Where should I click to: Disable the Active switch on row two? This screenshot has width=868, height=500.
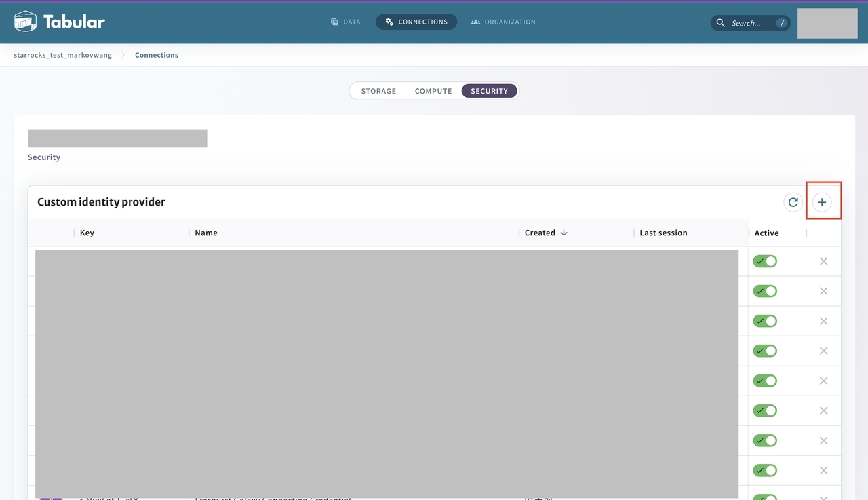[765, 291]
